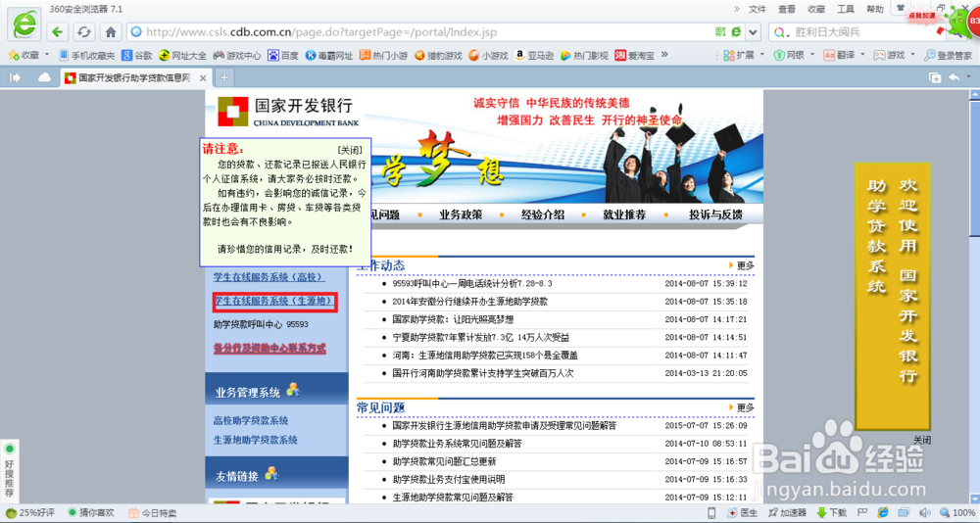Open the 工具 menu

pos(846,9)
